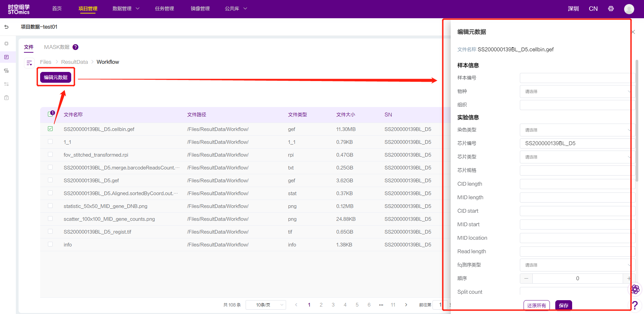Click the user avatar icon
The width and height of the screenshot is (644, 314).
[x=629, y=9]
